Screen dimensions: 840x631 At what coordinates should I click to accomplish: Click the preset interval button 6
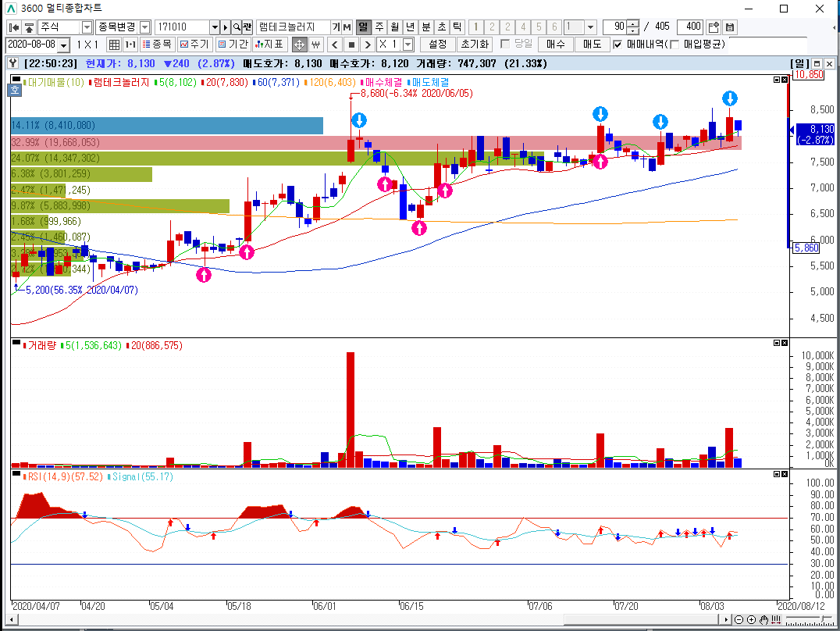click(554, 27)
